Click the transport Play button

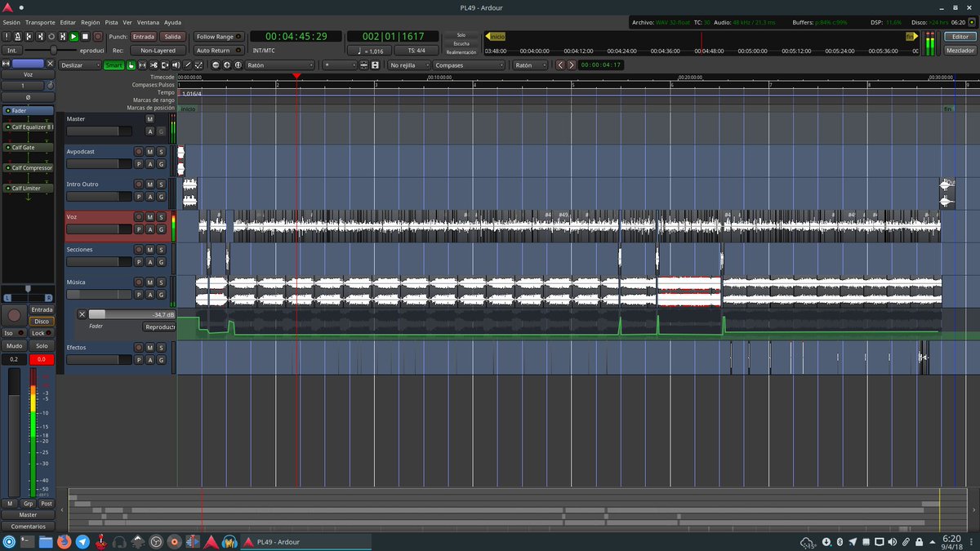(x=73, y=37)
